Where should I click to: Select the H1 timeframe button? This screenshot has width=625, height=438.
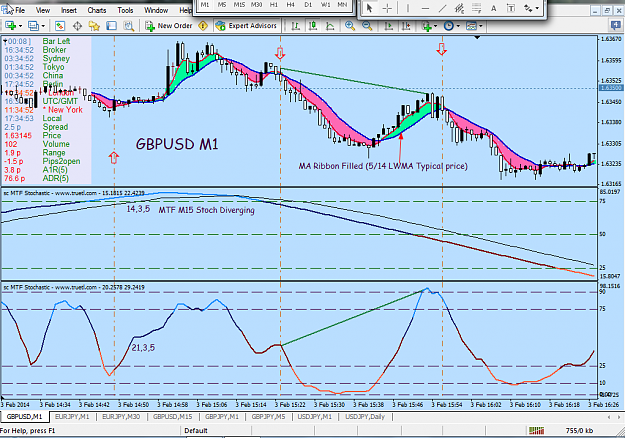tap(273, 5)
